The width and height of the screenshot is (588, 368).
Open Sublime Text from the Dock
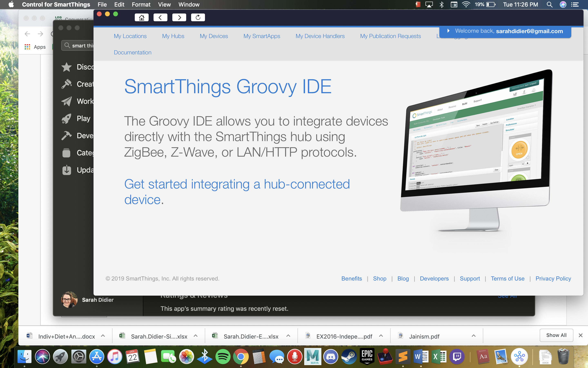[x=403, y=357]
